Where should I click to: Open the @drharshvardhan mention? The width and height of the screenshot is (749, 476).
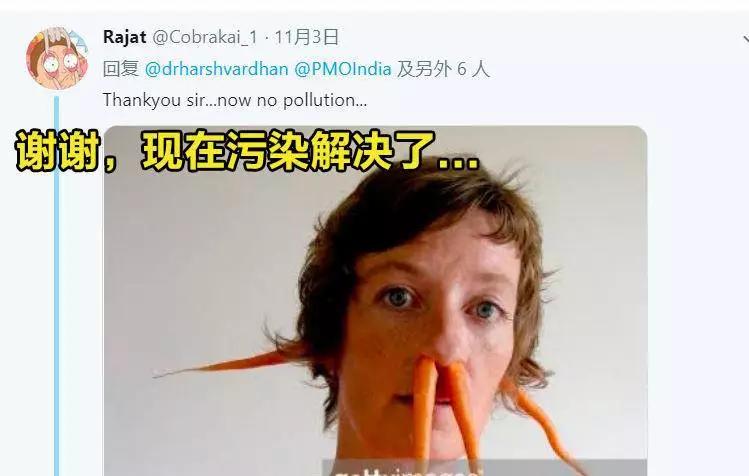point(216,69)
